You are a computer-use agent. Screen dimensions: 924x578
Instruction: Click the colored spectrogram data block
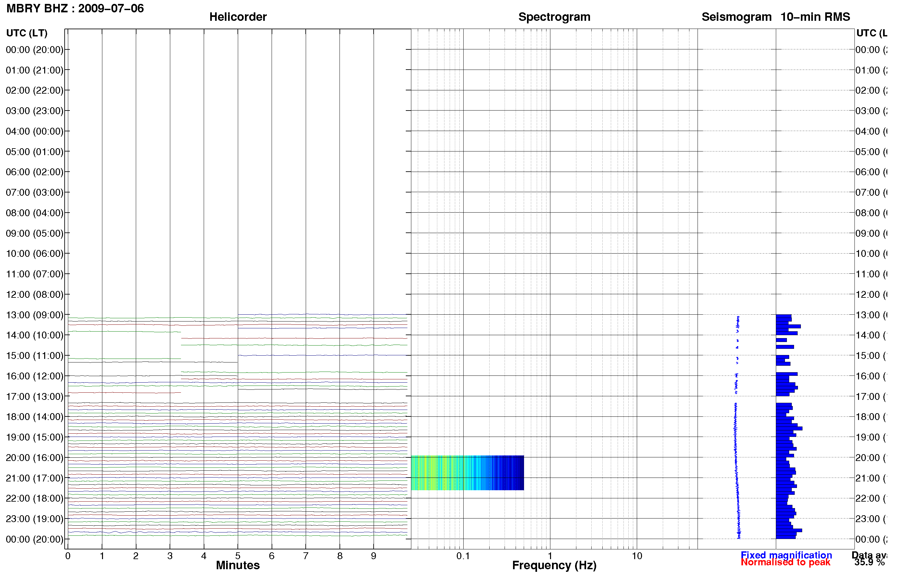[x=467, y=473]
